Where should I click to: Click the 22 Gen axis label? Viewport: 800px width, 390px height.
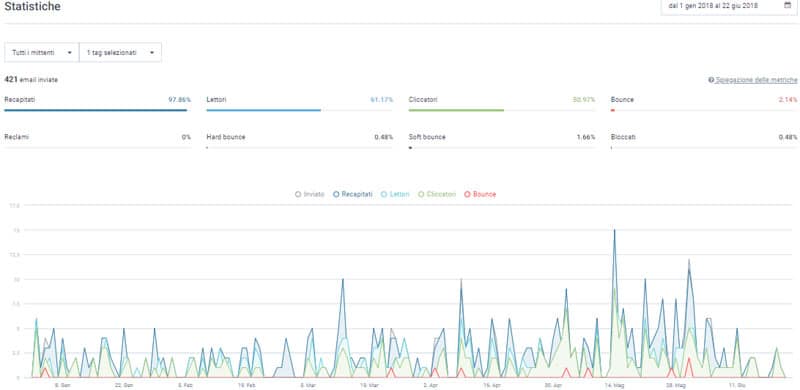(x=124, y=385)
